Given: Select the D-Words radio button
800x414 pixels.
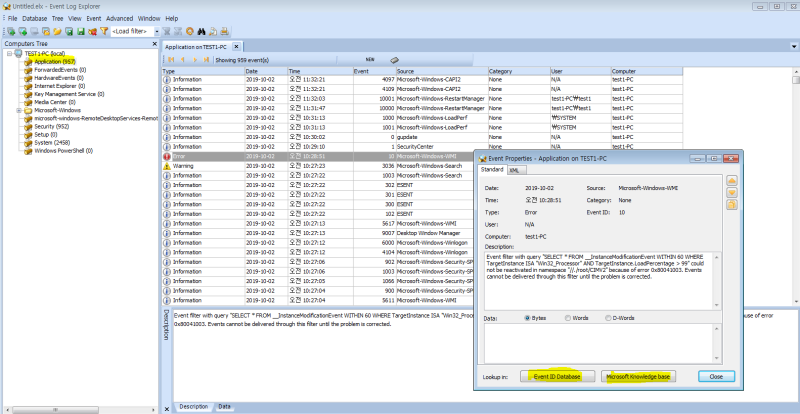Looking at the screenshot, I should (608, 318).
